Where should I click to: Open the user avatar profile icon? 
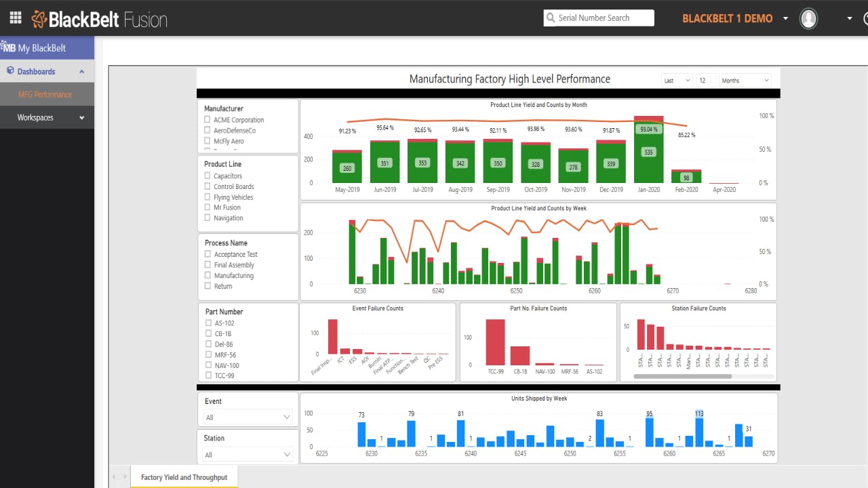pos(808,18)
